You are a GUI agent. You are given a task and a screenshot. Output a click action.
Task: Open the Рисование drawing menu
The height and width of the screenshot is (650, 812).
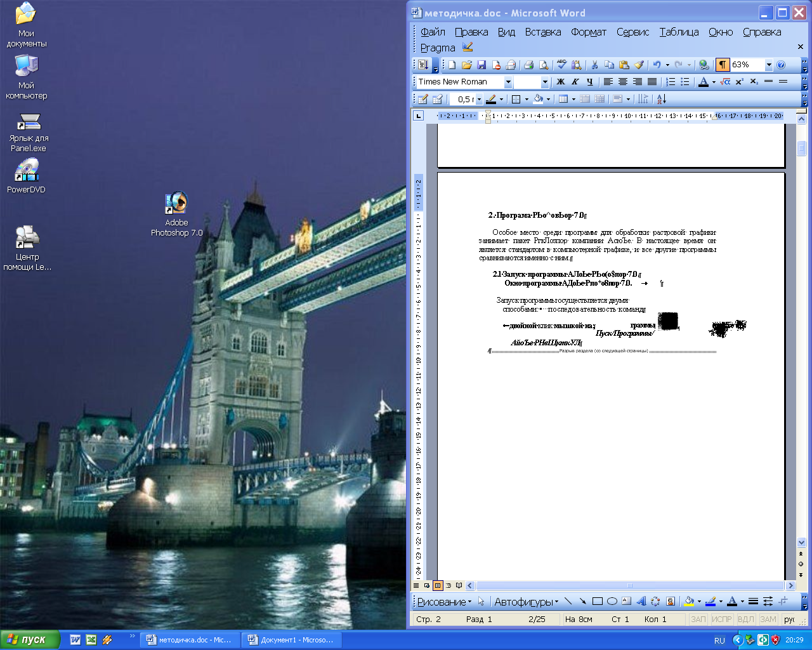(444, 602)
